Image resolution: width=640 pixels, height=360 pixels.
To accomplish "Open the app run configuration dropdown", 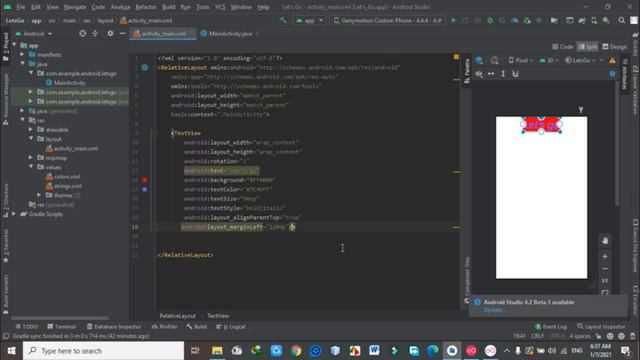I will pos(309,20).
